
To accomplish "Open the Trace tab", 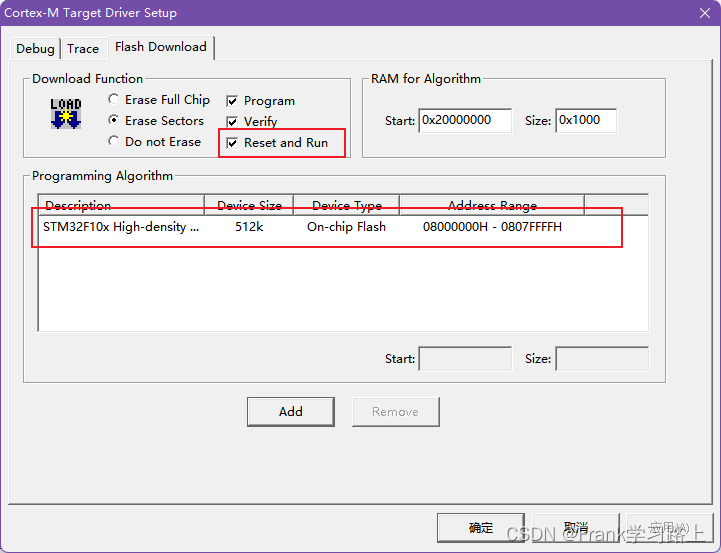I will pos(83,48).
